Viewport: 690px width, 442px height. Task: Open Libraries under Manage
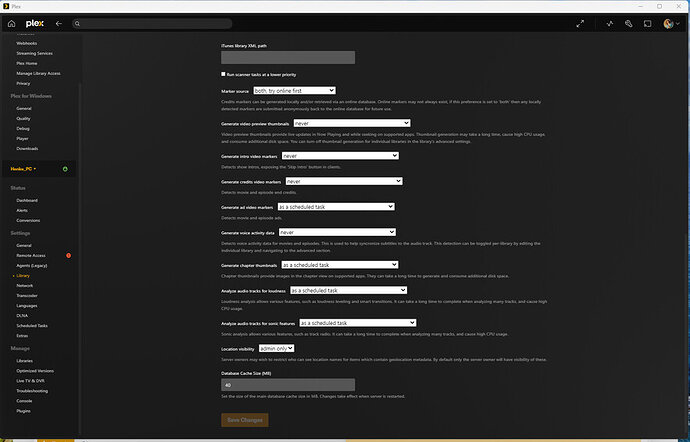[24, 361]
